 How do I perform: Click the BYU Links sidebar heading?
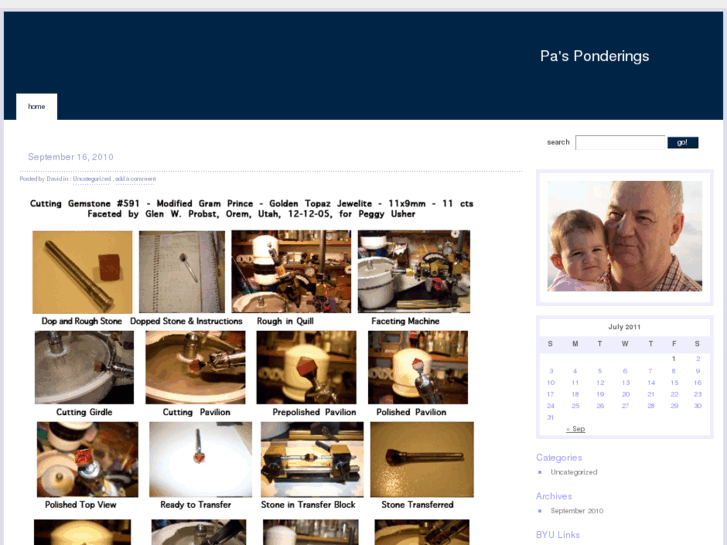[558, 535]
